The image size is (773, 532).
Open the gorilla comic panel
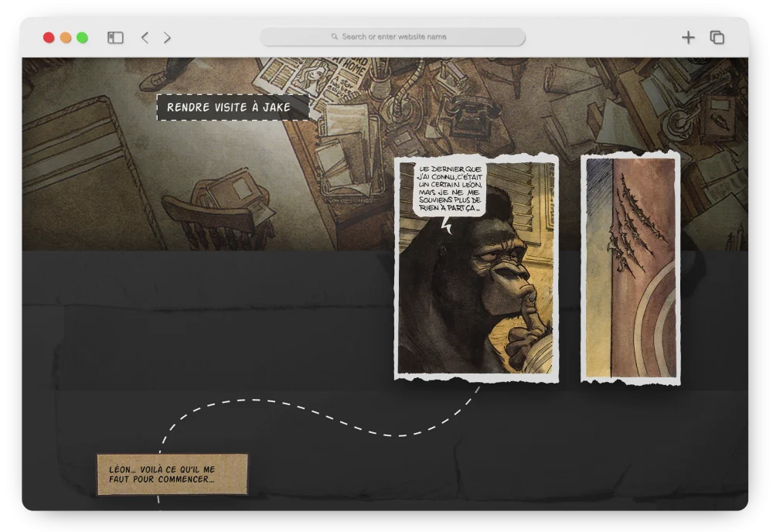[476, 268]
